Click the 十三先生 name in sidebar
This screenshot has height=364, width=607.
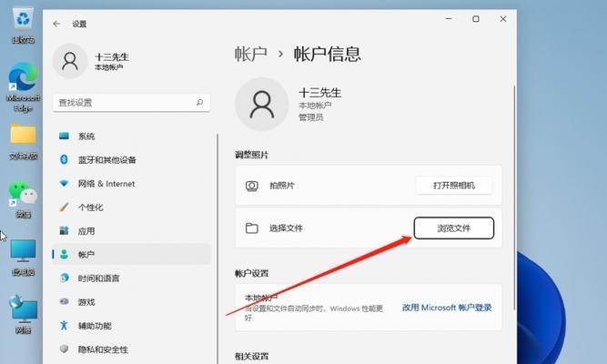coord(112,57)
